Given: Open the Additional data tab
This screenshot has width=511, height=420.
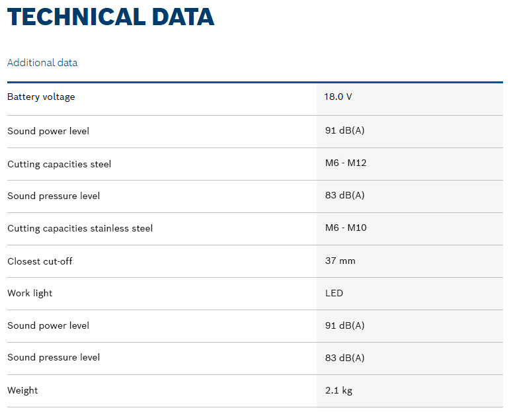Looking at the screenshot, I should click(x=42, y=63).
